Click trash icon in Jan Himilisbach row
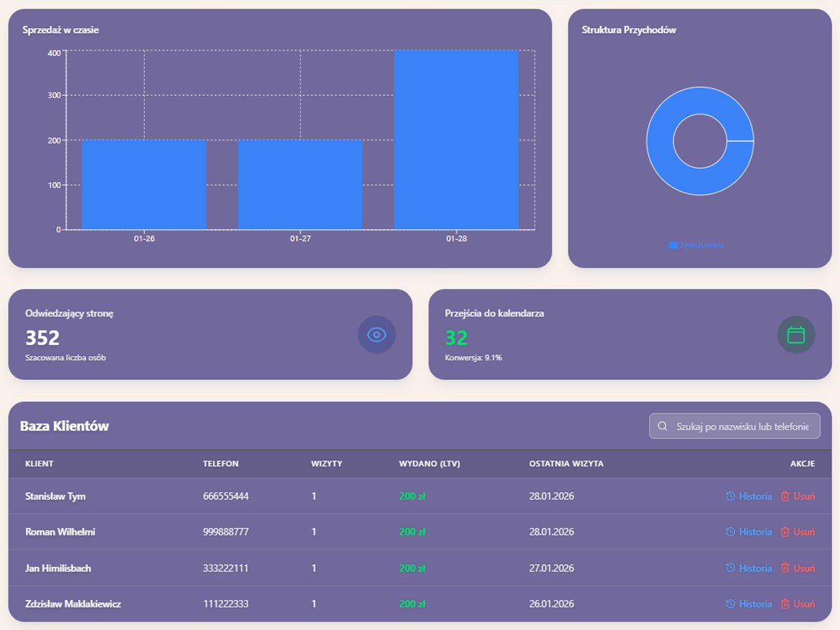Image resolution: width=840 pixels, height=630 pixels. (x=785, y=568)
